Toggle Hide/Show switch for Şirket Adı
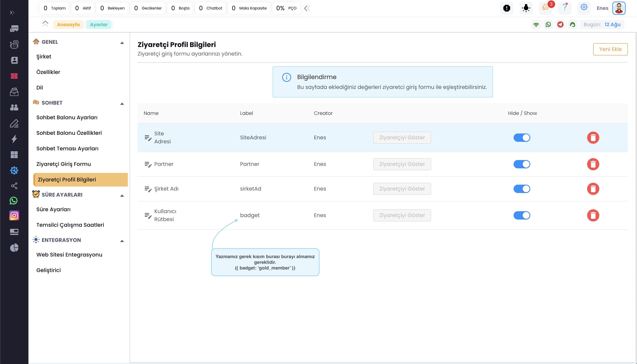 tap(522, 189)
